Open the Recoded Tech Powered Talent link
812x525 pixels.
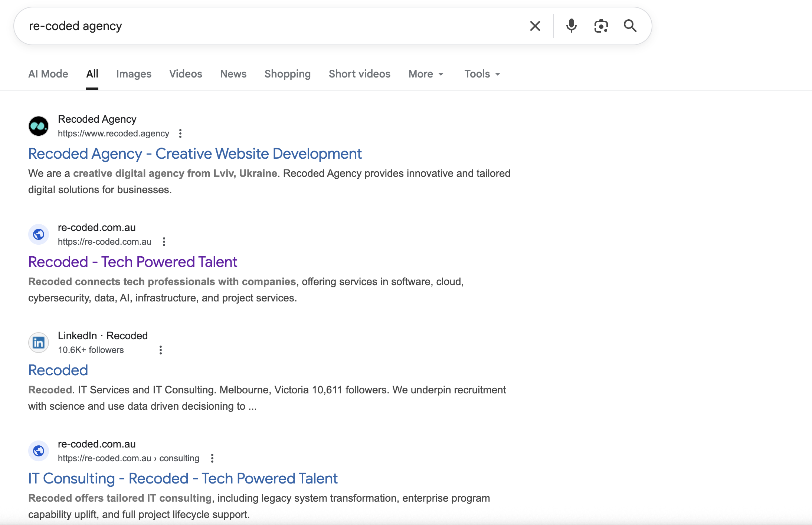[132, 262]
